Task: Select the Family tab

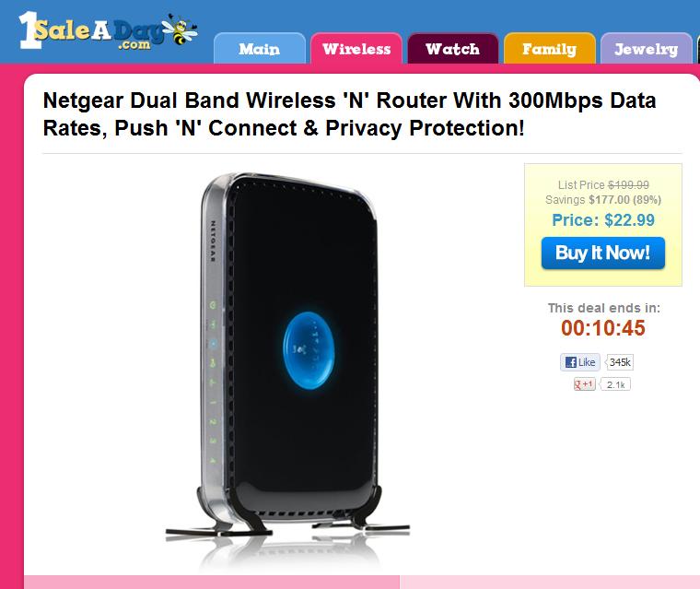Action: coord(550,48)
